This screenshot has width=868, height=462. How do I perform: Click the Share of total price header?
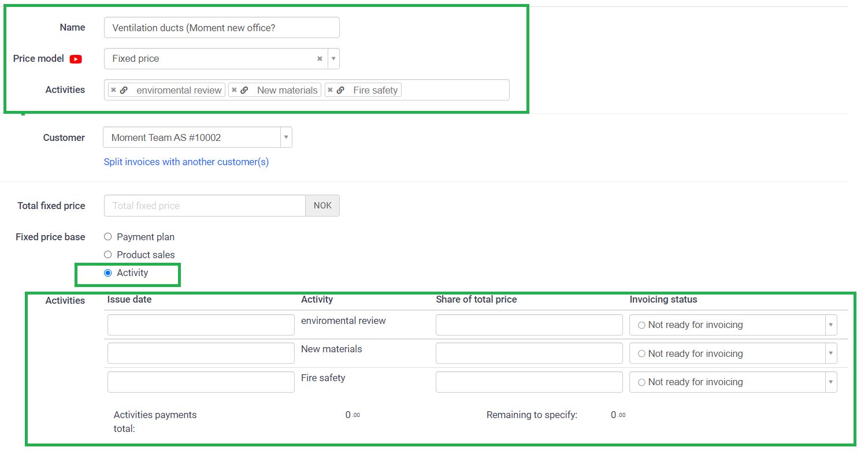476,300
